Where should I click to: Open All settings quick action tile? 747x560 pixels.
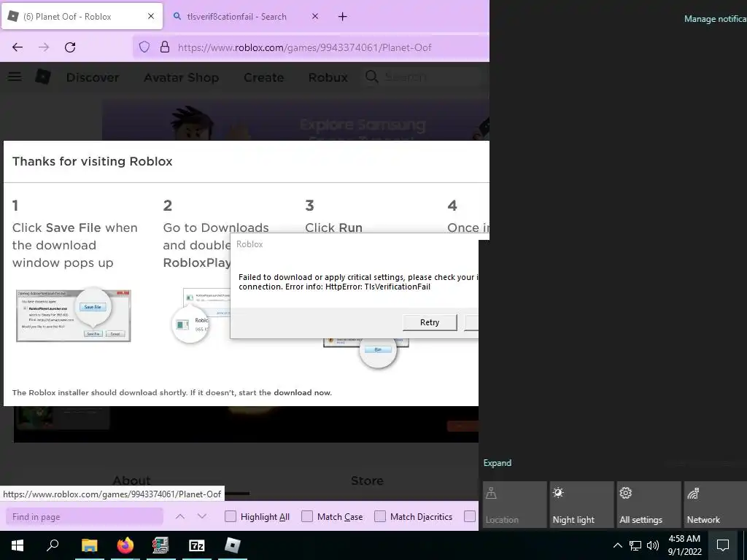(x=649, y=505)
